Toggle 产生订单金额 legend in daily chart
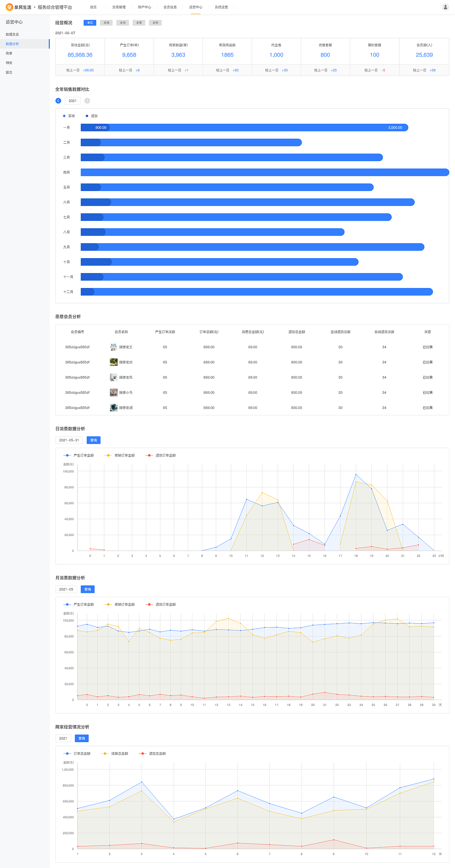The height and width of the screenshot is (868, 455). 79,455
